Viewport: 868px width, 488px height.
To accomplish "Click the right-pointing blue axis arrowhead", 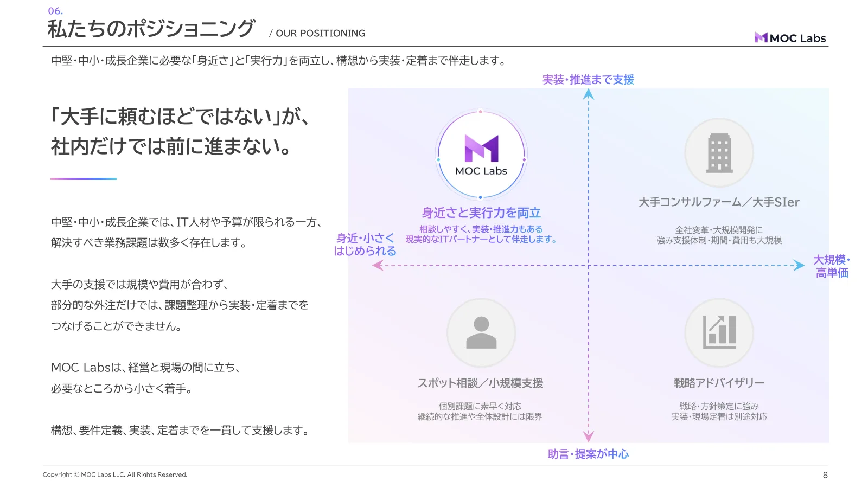I will pyautogui.click(x=799, y=265).
